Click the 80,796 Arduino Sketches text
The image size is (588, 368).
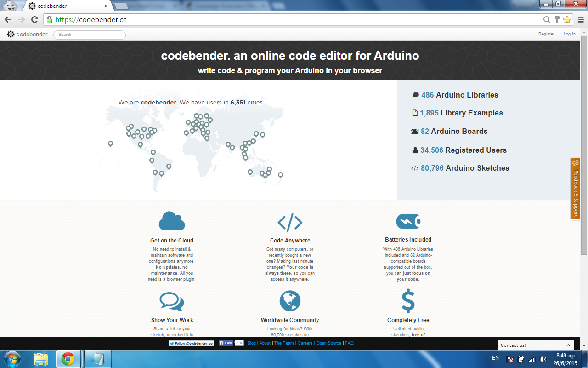(x=465, y=168)
